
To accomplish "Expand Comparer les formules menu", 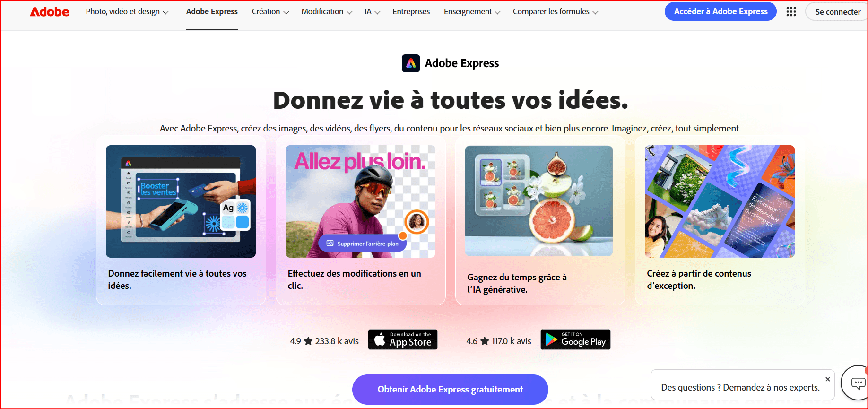I will (x=556, y=12).
